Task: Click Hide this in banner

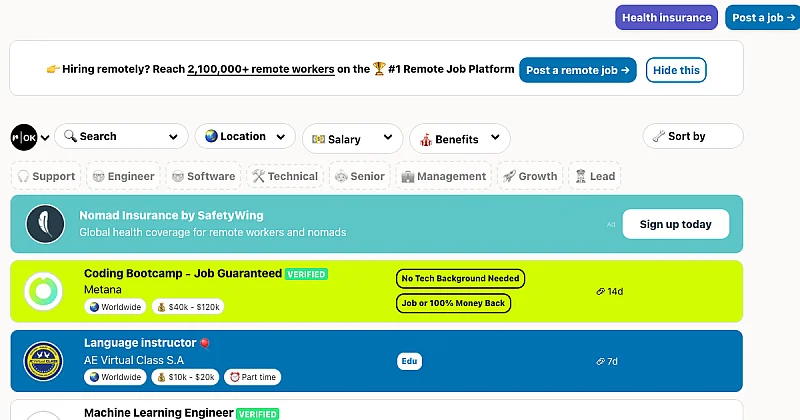Action: pos(676,70)
